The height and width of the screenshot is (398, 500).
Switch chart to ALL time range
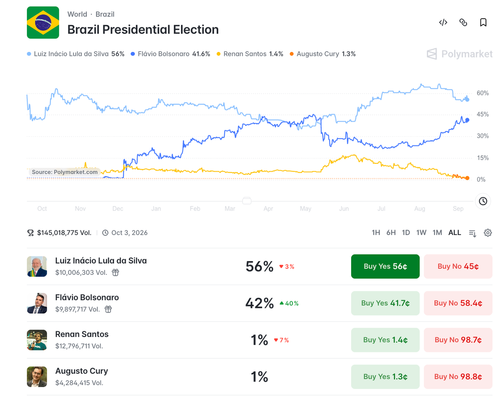[x=455, y=233]
